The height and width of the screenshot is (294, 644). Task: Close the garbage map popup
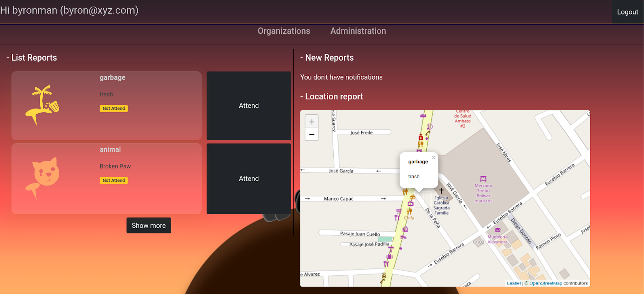tap(433, 157)
